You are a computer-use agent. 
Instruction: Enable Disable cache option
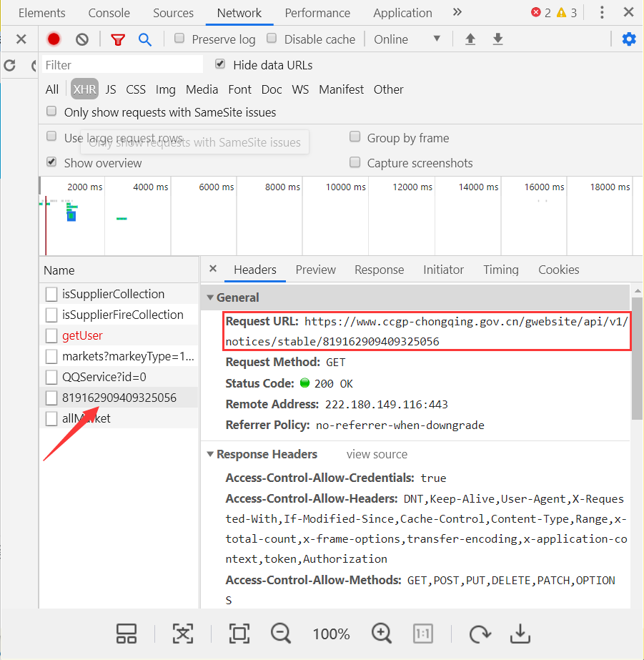(272, 39)
